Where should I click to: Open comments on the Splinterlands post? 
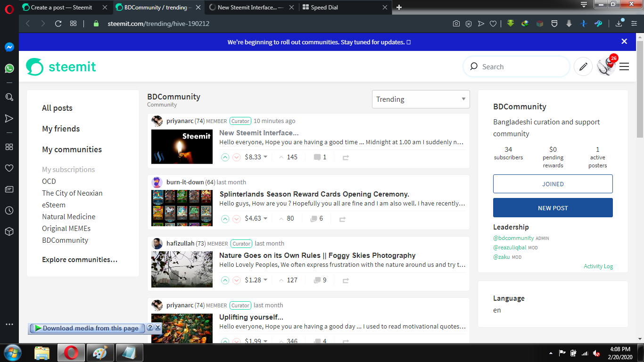tap(317, 218)
